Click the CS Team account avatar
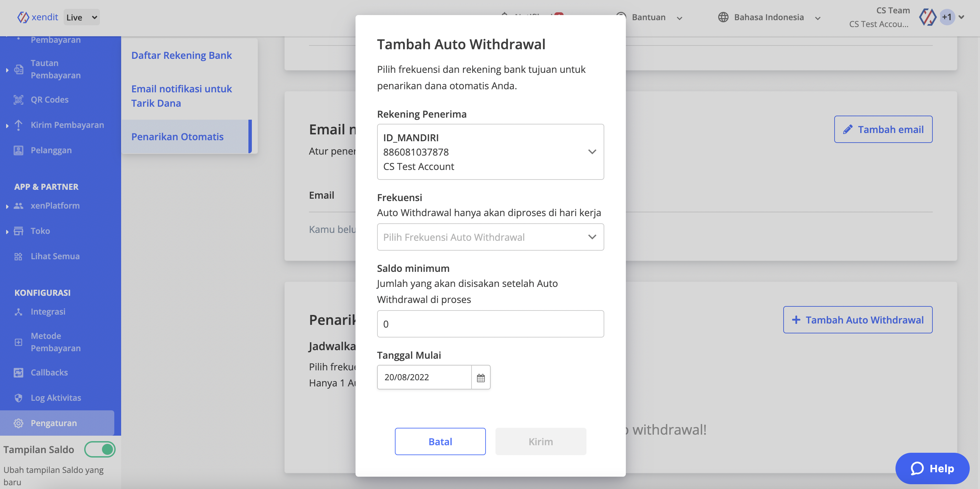The width and height of the screenshot is (980, 489). point(928,17)
